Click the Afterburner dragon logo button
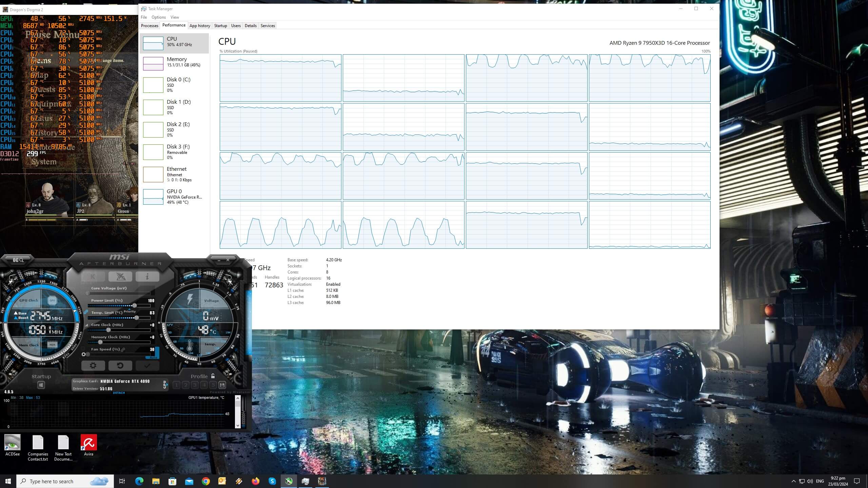This screenshot has height=488, width=868. coord(120,277)
